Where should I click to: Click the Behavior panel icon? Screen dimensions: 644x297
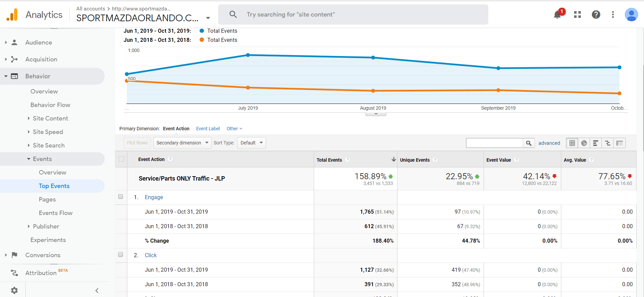(15, 76)
